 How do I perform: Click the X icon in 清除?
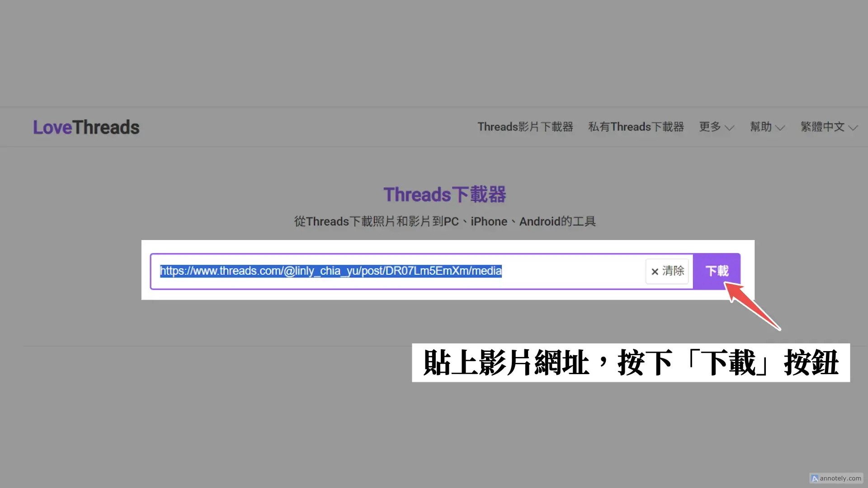pyautogui.click(x=654, y=272)
